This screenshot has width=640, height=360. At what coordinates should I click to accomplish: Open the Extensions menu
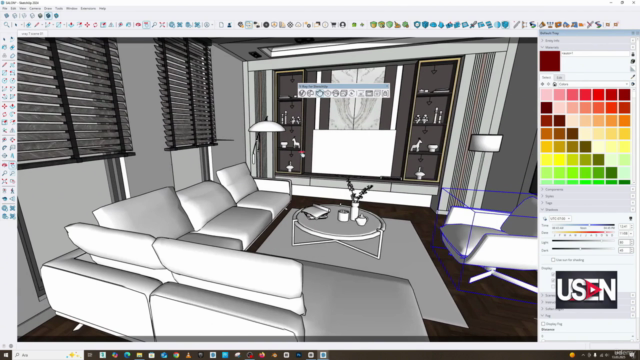[88, 8]
